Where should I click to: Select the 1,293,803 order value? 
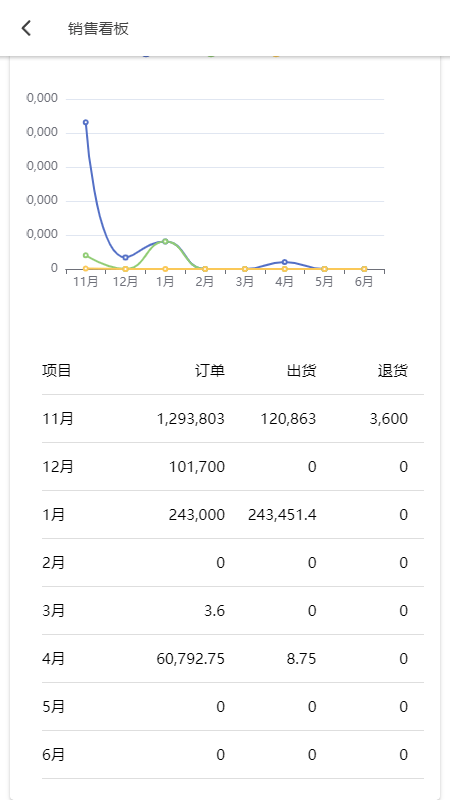(x=191, y=419)
